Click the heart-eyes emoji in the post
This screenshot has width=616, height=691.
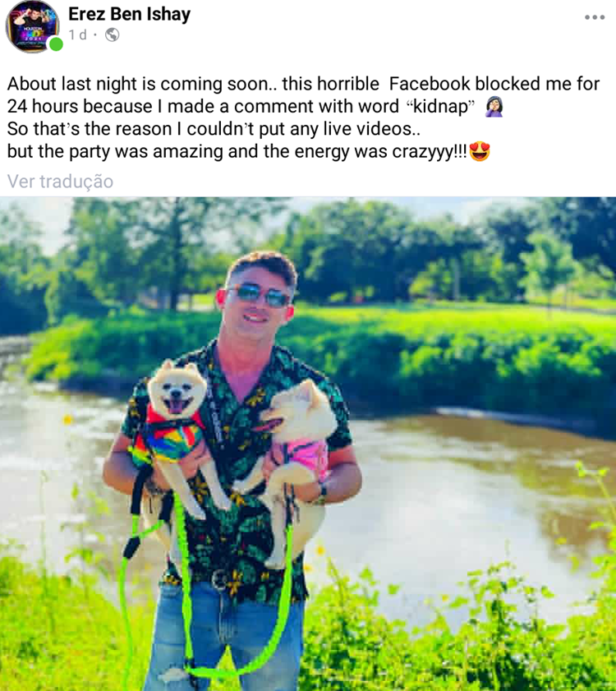click(480, 151)
